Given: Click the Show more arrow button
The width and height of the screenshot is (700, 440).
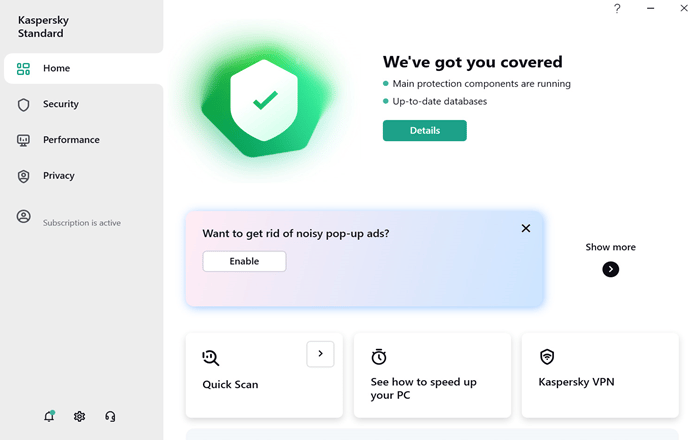Looking at the screenshot, I should [x=610, y=269].
